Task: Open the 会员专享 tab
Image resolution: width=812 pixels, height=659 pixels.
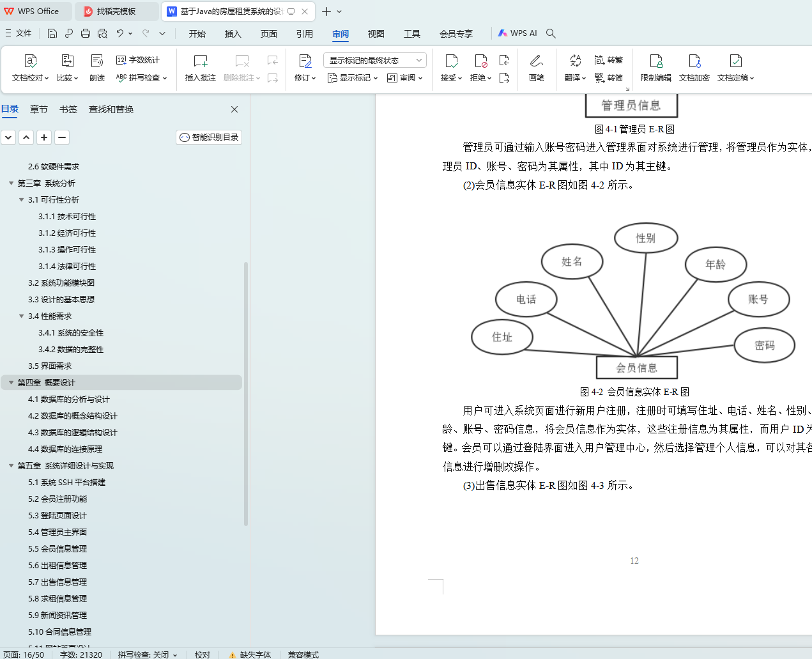Action: pyautogui.click(x=456, y=34)
